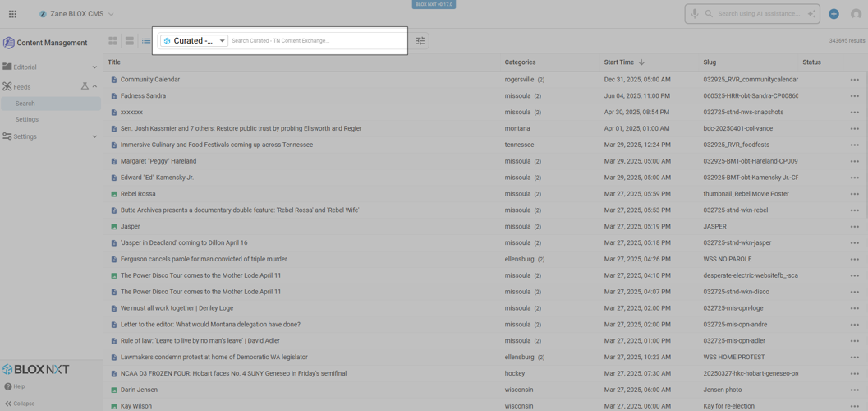Viewport: 868px width, 411px height.
Task: Toggle Start Time sort direction arrow
Action: tap(642, 62)
